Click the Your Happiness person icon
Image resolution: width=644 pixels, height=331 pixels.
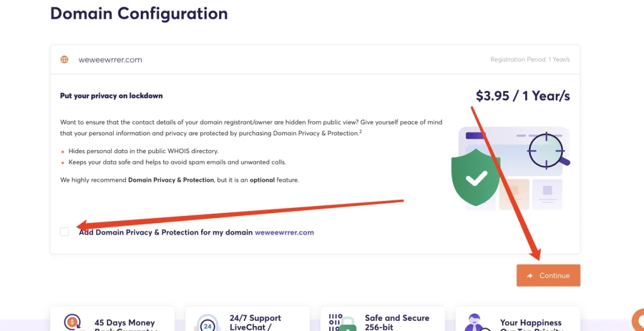pos(477,323)
